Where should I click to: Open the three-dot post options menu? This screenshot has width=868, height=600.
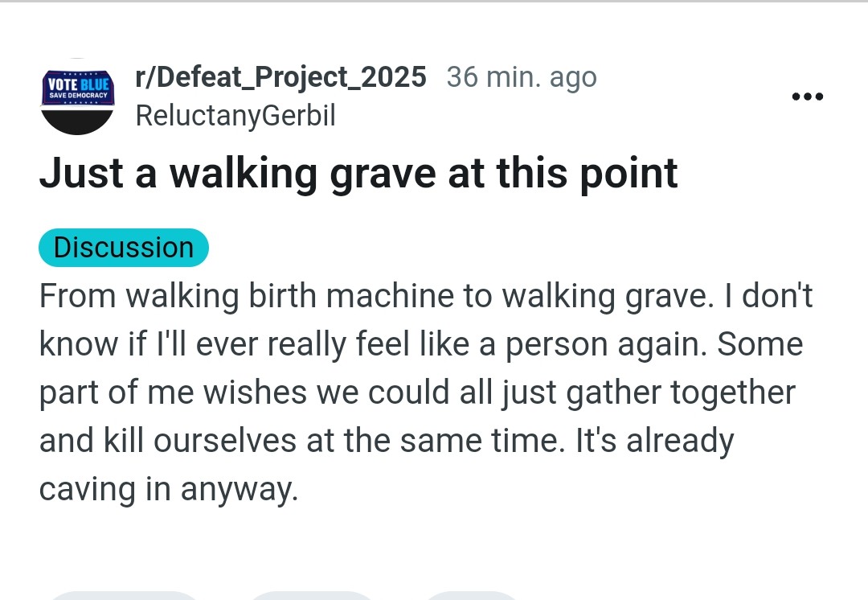(x=807, y=97)
